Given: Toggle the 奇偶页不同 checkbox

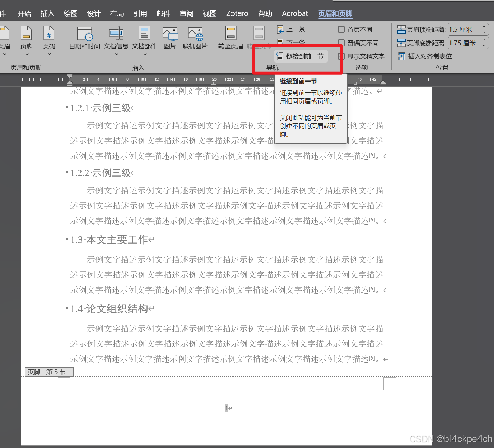Looking at the screenshot, I should coord(341,43).
